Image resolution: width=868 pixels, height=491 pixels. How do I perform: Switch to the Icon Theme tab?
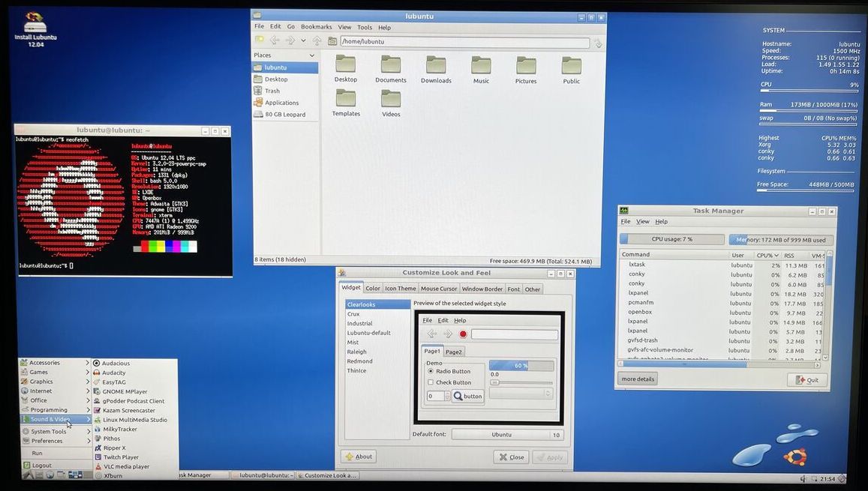coord(400,288)
